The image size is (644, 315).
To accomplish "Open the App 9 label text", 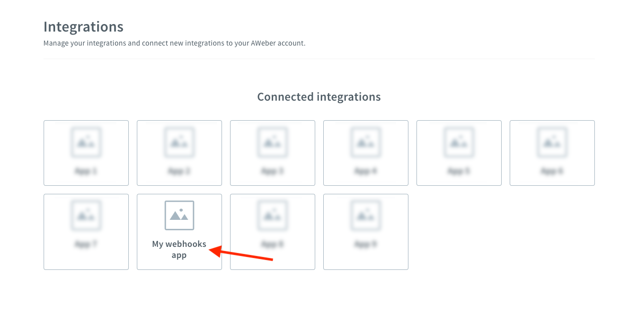I will point(366,244).
